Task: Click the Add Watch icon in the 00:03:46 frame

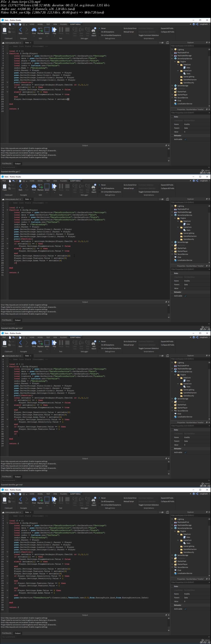Action: [94, 30]
